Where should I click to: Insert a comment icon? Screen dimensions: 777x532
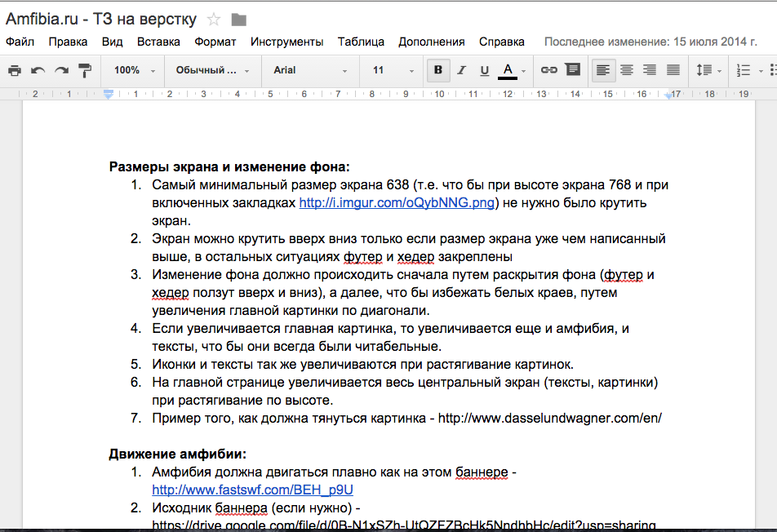(573, 69)
